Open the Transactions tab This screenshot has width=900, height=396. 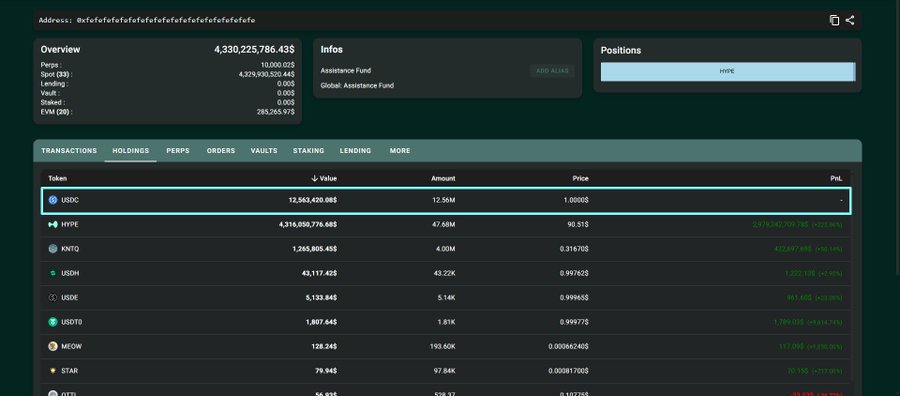point(69,150)
